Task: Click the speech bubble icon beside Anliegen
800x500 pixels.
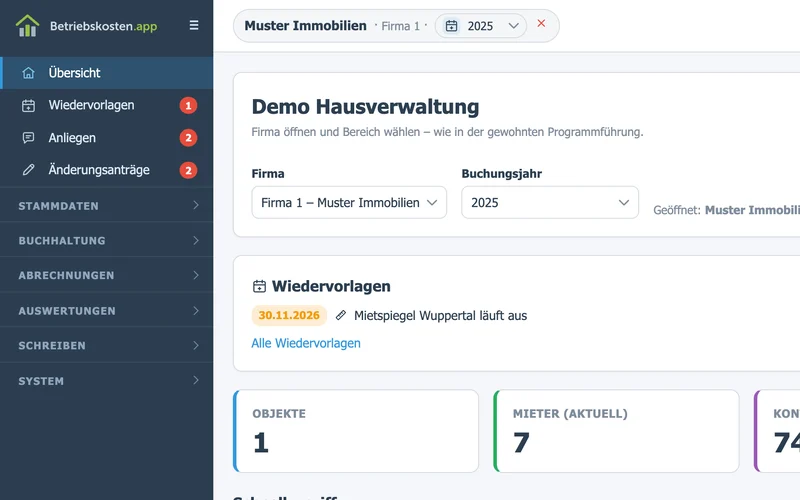Action: [29, 138]
